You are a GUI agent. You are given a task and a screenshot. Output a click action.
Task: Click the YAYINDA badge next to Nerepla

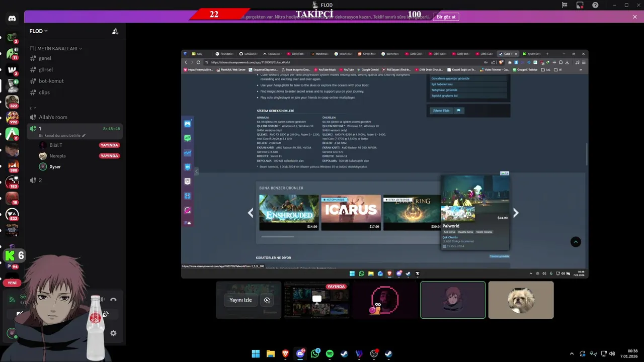pyautogui.click(x=109, y=156)
